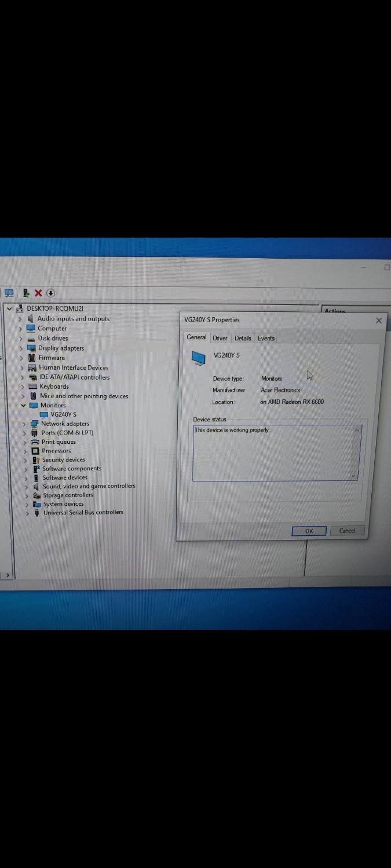Expand Sound, video and game controllers
391x868 pixels.
click(26, 487)
